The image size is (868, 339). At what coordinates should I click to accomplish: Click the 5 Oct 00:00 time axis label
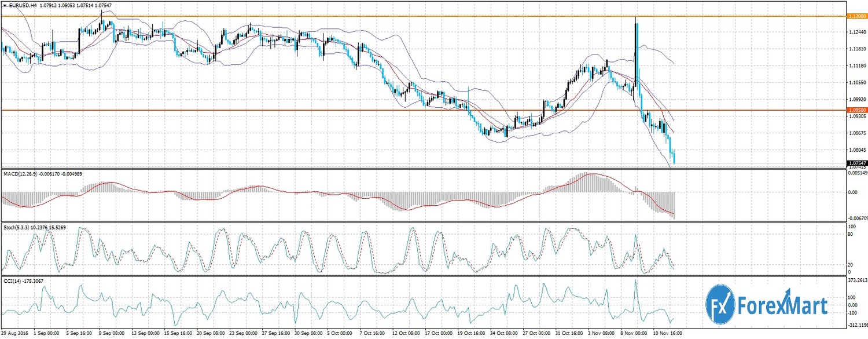[x=339, y=334]
